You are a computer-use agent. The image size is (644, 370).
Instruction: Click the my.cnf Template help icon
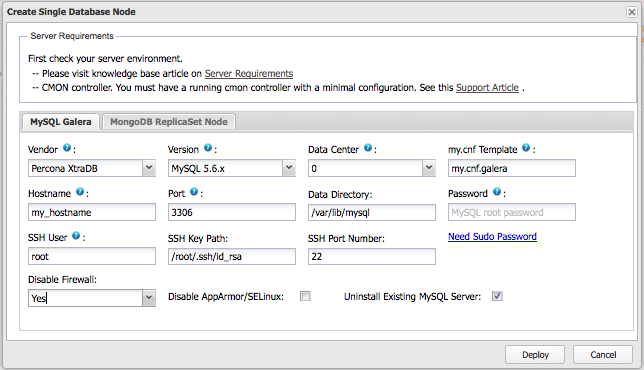pyautogui.click(x=526, y=148)
